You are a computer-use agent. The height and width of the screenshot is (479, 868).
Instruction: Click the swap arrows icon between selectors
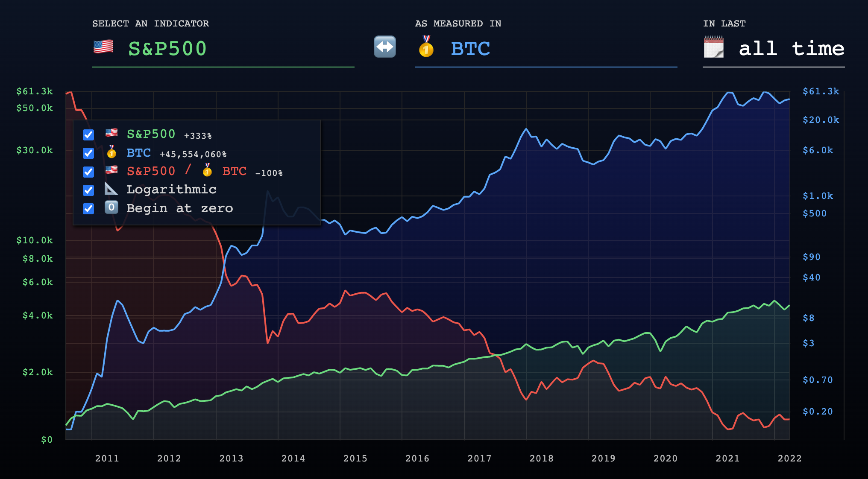[384, 47]
